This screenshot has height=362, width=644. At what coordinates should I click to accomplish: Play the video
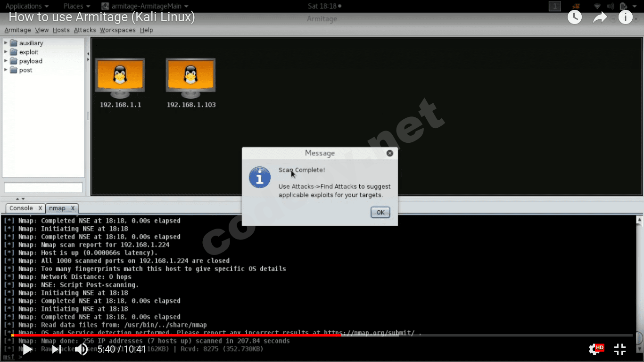point(27,349)
